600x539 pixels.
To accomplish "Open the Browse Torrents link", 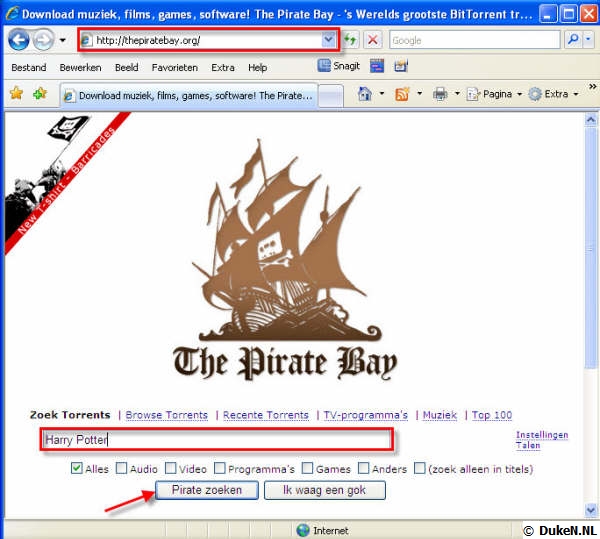I will tap(166, 415).
